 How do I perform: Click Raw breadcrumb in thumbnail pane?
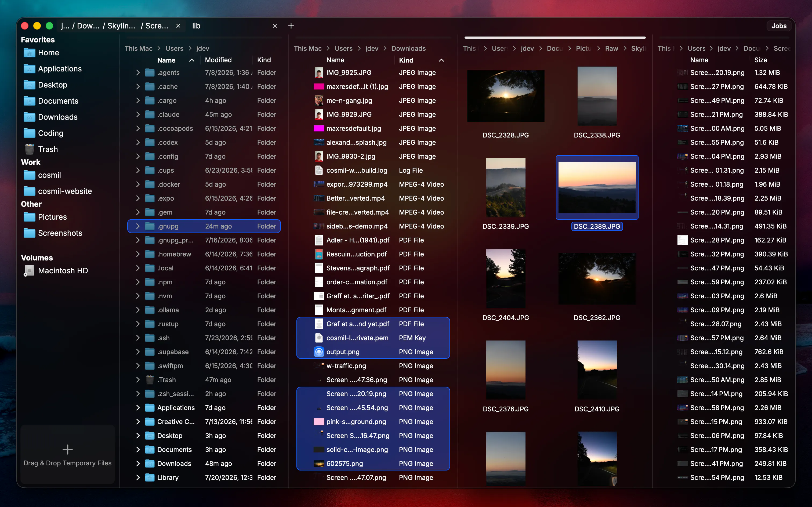pos(611,48)
